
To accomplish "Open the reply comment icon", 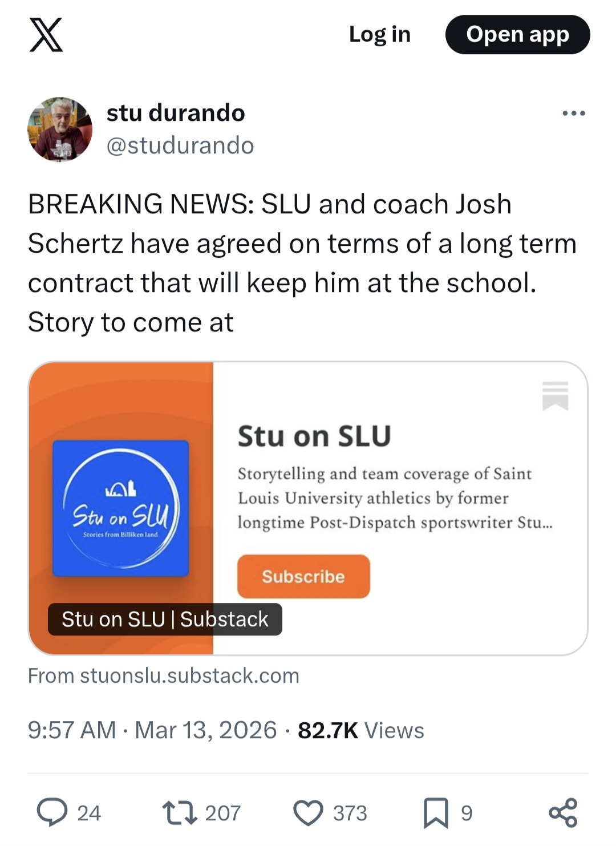I will click(52, 812).
